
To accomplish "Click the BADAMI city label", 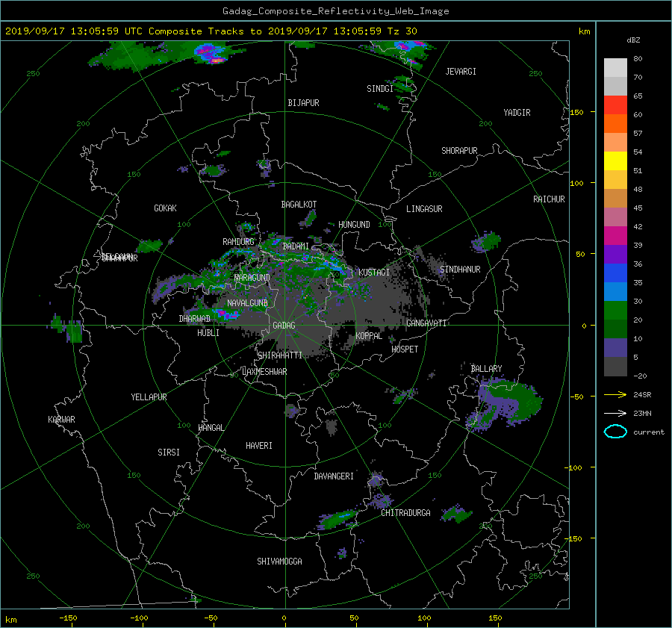I will [296, 246].
